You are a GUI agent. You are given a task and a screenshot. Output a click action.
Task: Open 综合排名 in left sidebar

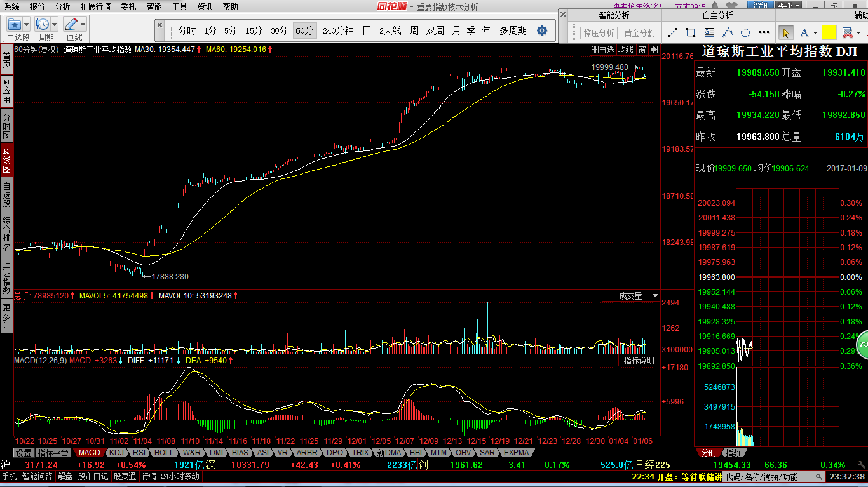[x=6, y=233]
